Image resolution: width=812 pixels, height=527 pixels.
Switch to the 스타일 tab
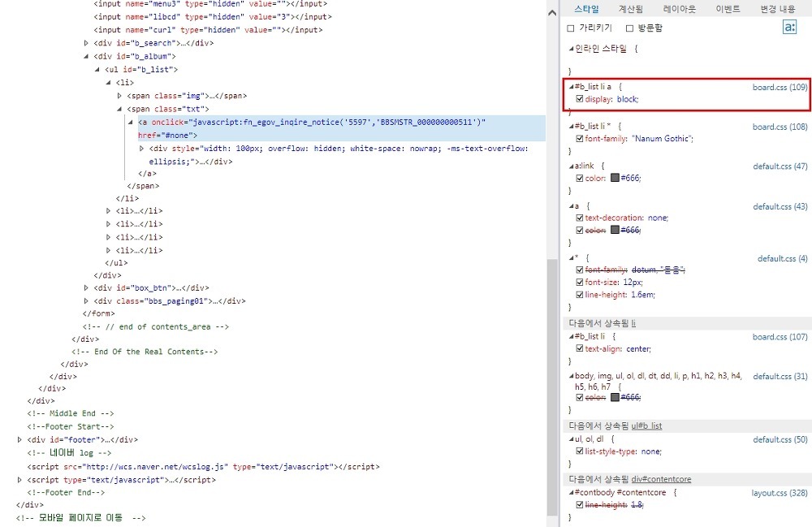[587, 9]
